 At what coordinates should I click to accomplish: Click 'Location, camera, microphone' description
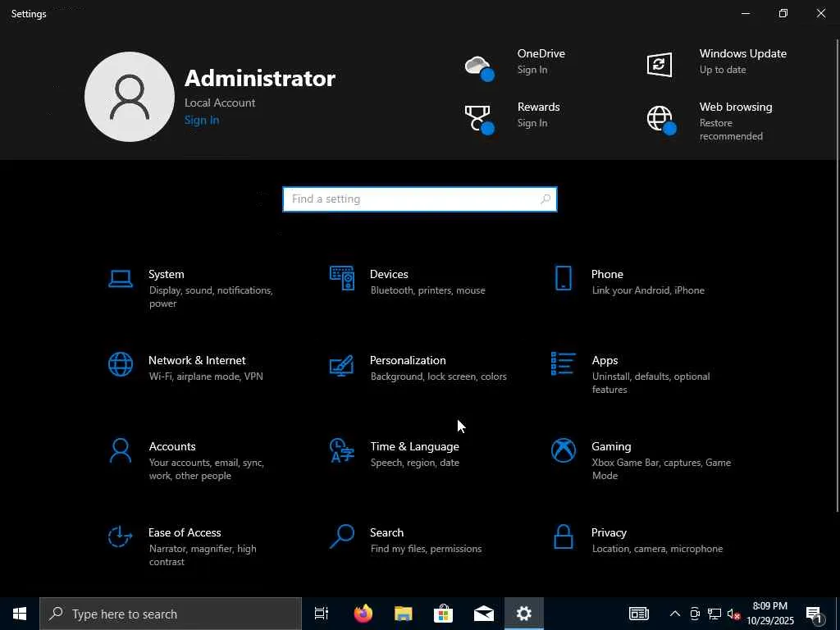[x=657, y=549]
